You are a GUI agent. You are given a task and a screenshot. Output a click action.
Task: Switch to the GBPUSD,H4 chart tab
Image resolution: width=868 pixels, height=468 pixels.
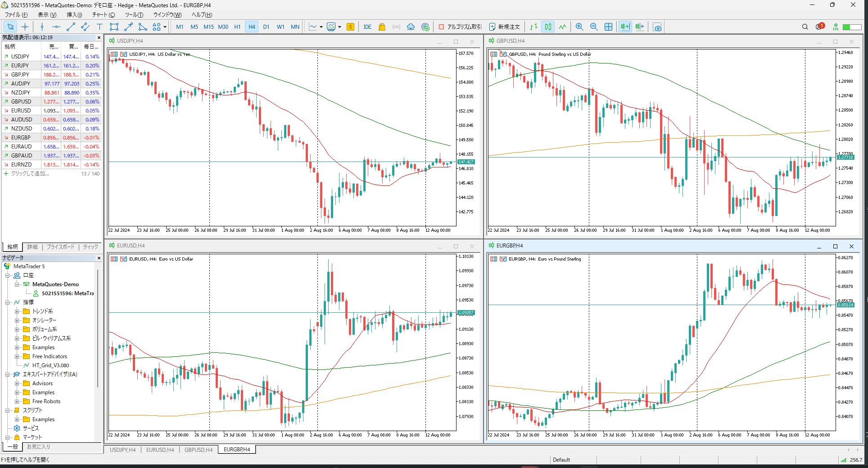(198, 450)
